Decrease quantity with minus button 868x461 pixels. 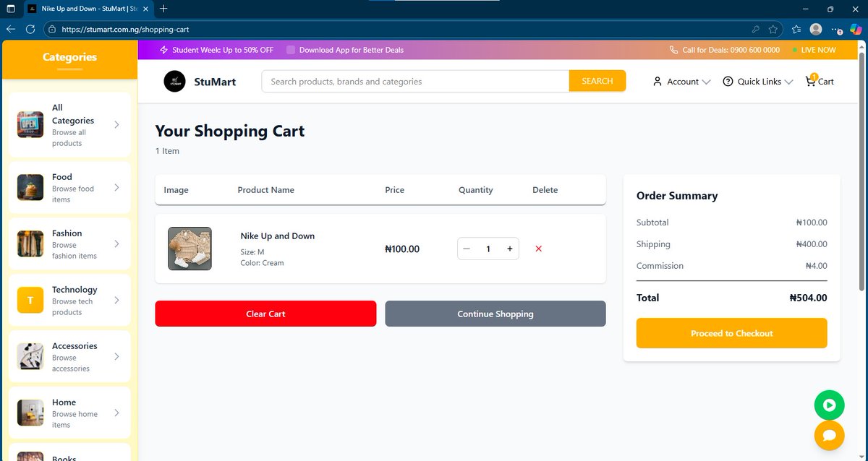[x=467, y=249]
